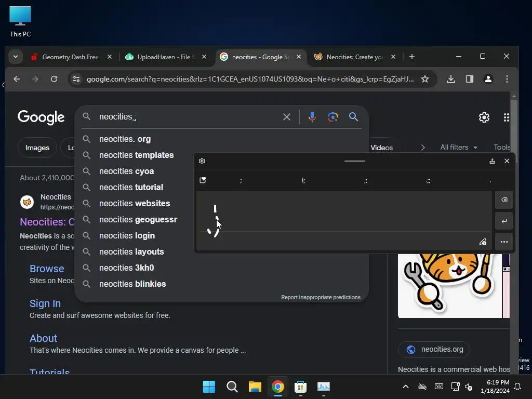Expand the tab search dropdown
This screenshot has width=532, height=399.
point(16,57)
